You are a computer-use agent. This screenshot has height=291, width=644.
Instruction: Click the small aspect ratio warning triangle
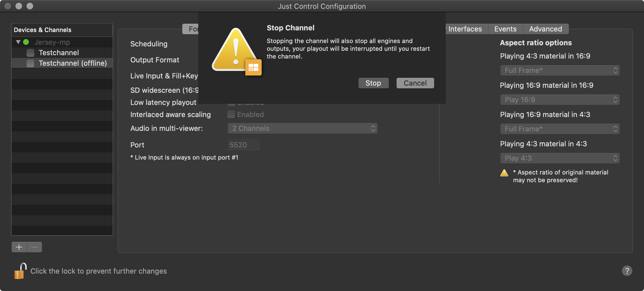[x=504, y=173]
